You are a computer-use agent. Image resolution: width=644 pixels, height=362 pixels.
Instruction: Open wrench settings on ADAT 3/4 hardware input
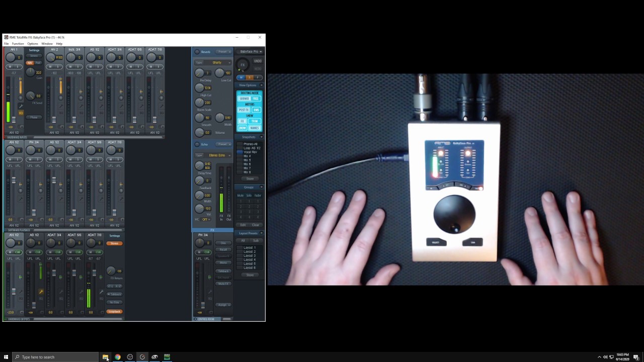121,106
